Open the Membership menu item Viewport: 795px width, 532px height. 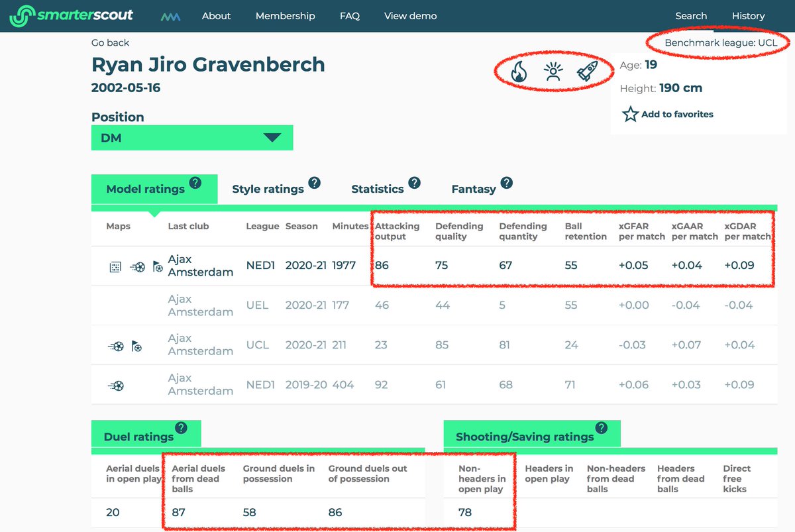tap(286, 16)
